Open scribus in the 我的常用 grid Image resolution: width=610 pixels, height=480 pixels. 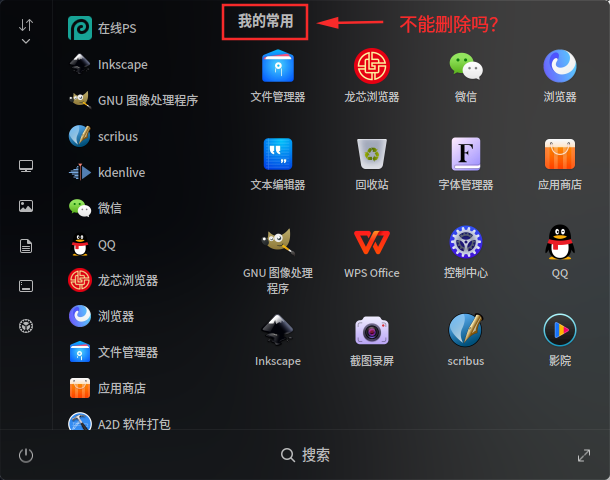point(466,341)
